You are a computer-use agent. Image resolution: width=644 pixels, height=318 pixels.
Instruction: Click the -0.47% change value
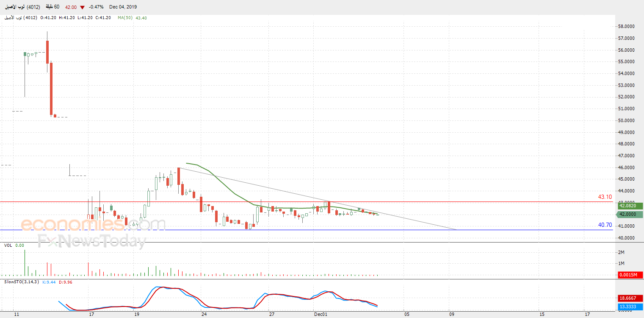coord(96,7)
